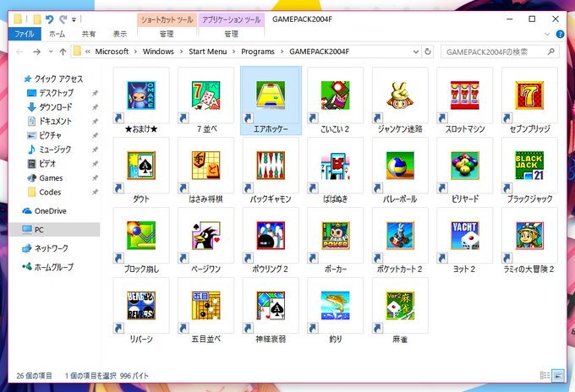Open ミュージック in the sidebar

click(x=49, y=150)
